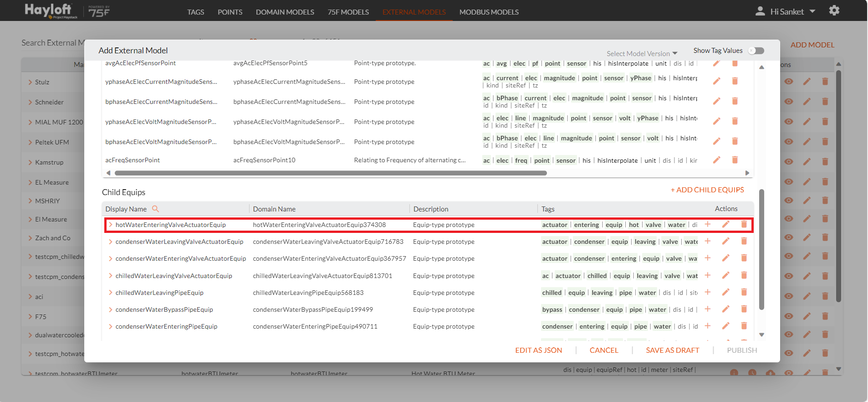Toggle Show Tag Values switch
This screenshot has height=402, width=868.
[x=756, y=51]
